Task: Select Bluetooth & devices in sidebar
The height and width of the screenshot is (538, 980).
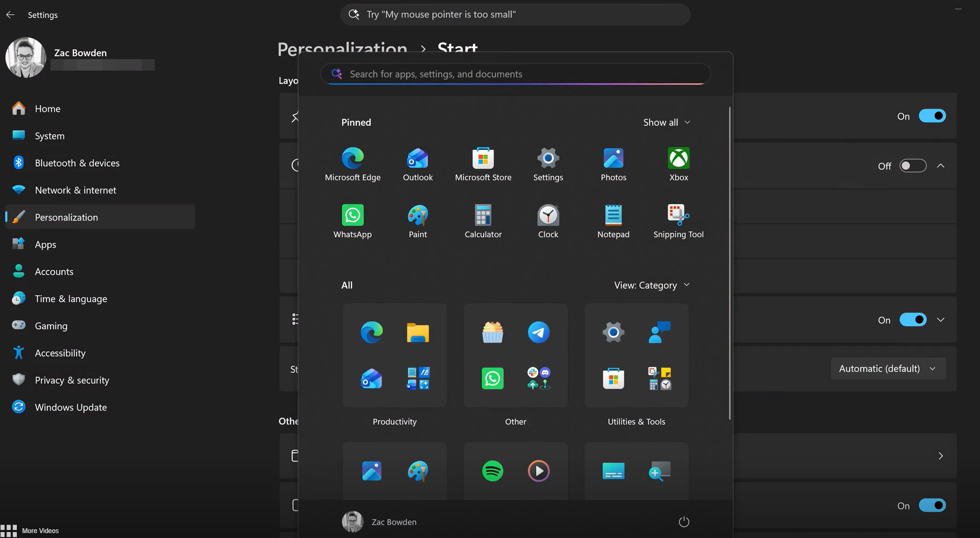Action: tap(100, 163)
